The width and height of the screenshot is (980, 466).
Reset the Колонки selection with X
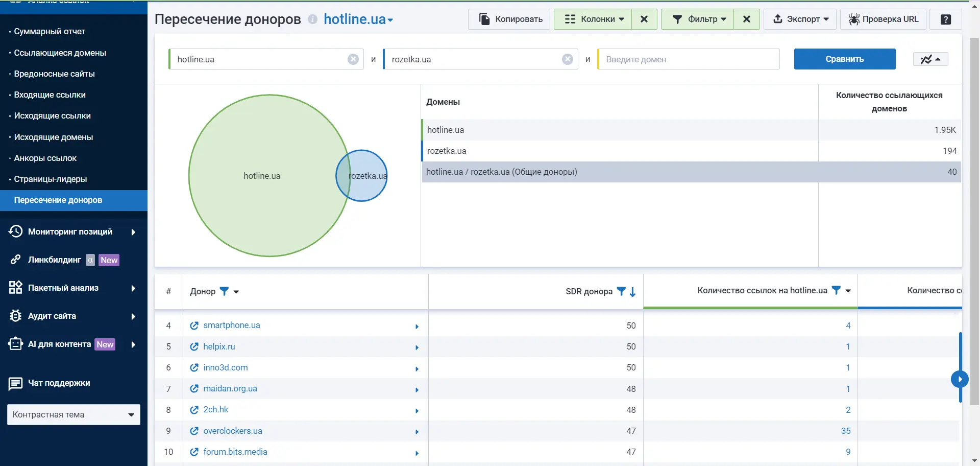click(x=644, y=19)
